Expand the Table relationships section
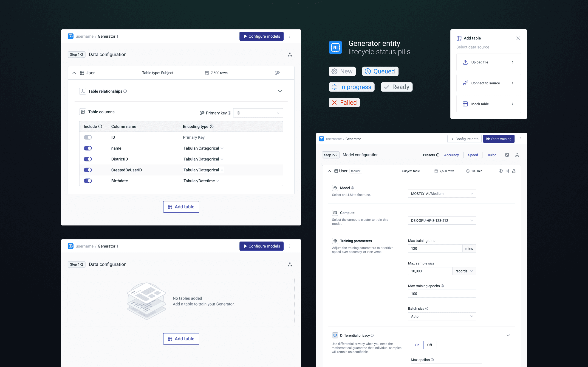 click(x=280, y=91)
